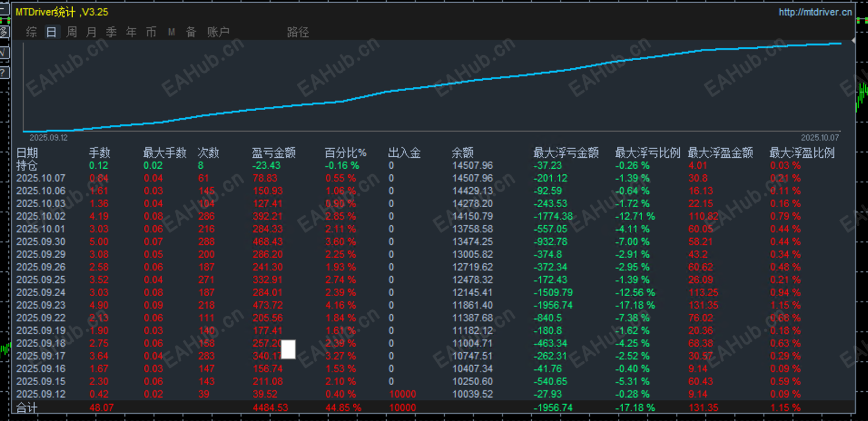This screenshot has height=421, width=868.
Task: Click the balance value 10039.52
Action: [x=473, y=394]
